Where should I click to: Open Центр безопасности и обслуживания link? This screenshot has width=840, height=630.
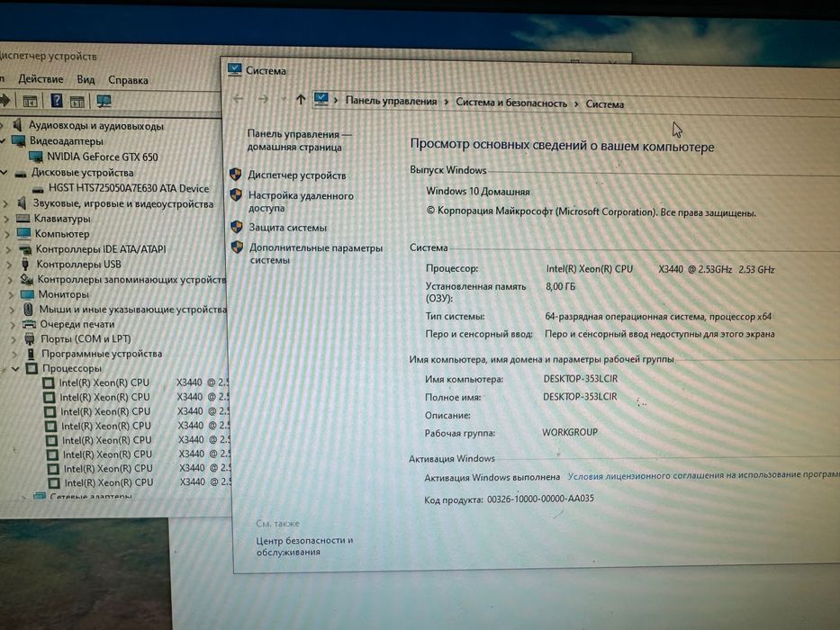304,545
